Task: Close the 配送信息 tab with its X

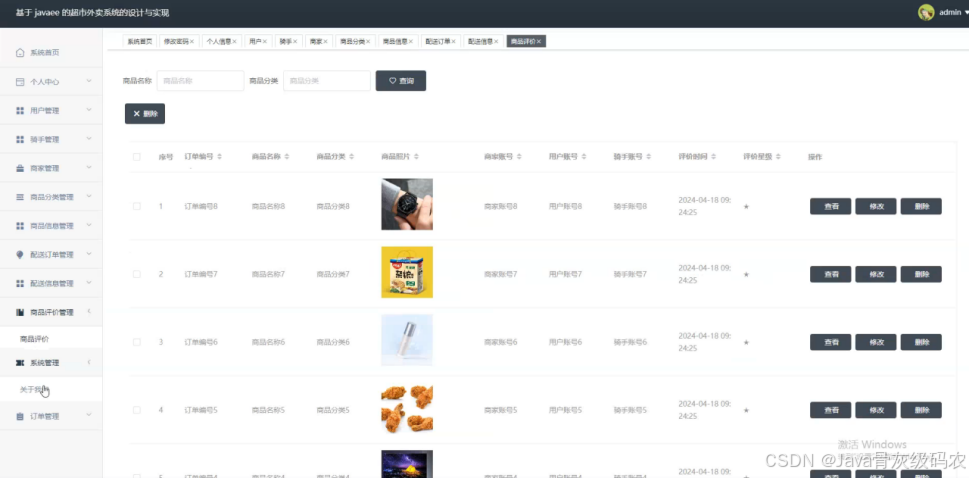Action: tap(496, 41)
